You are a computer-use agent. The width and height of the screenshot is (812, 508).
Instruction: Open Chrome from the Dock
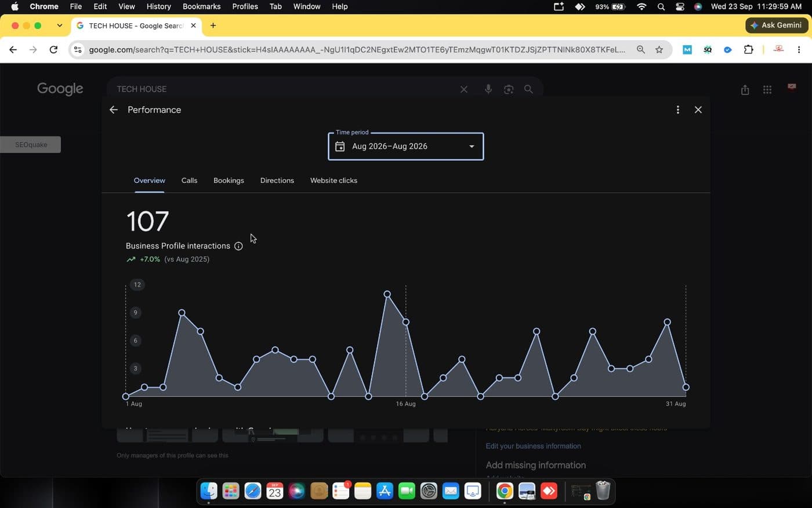click(505, 491)
